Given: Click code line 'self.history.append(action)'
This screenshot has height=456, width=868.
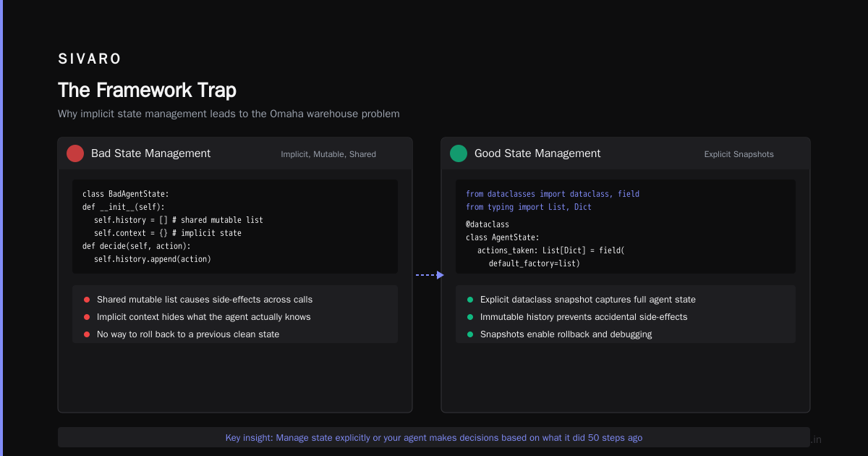Looking at the screenshot, I should (153, 259).
